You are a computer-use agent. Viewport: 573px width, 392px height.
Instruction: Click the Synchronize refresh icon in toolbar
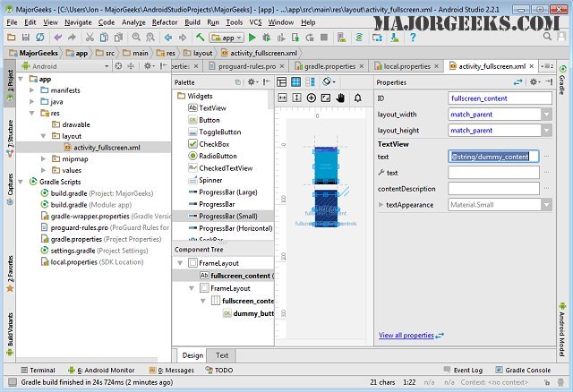pos(39,38)
